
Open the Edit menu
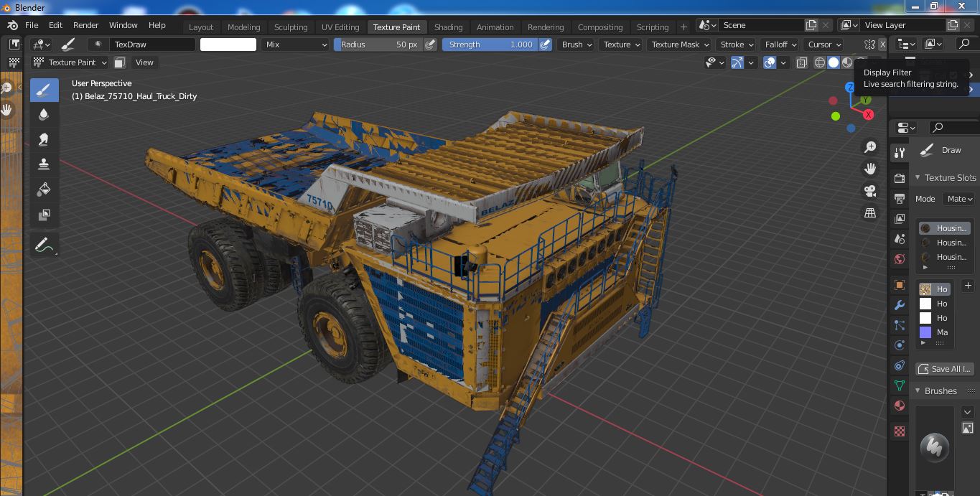[x=55, y=25]
